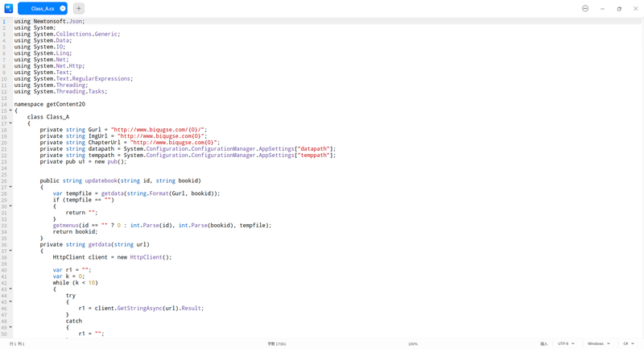This screenshot has height=349, width=644.
Task: Click the row and column indicator in status bar
Action: tap(17, 344)
